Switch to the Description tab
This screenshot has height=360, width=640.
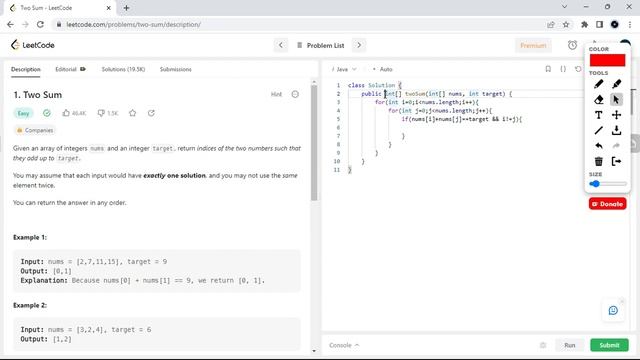26,69
